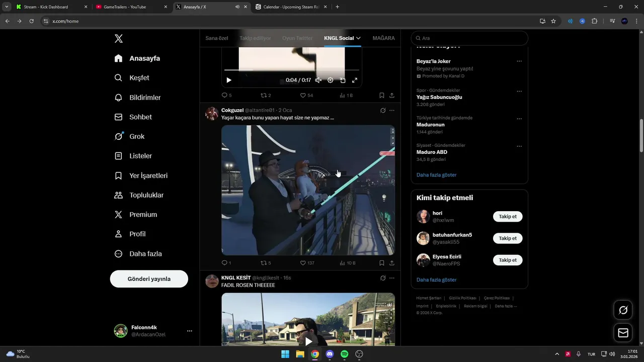Unmute the video player

point(318,80)
